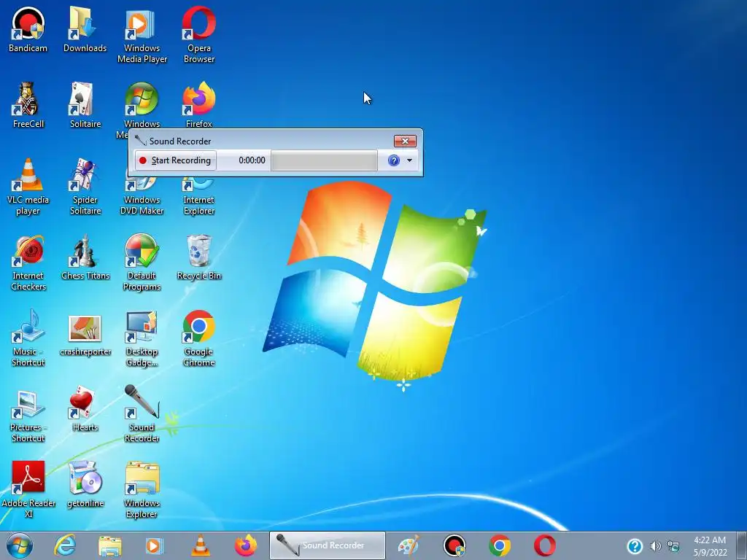This screenshot has width=747, height=560.
Task: Select the FreeCell game icon
Action: point(28,105)
